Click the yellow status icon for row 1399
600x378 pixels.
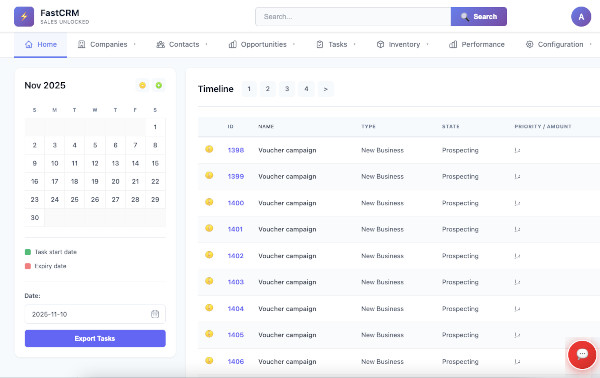pos(209,176)
